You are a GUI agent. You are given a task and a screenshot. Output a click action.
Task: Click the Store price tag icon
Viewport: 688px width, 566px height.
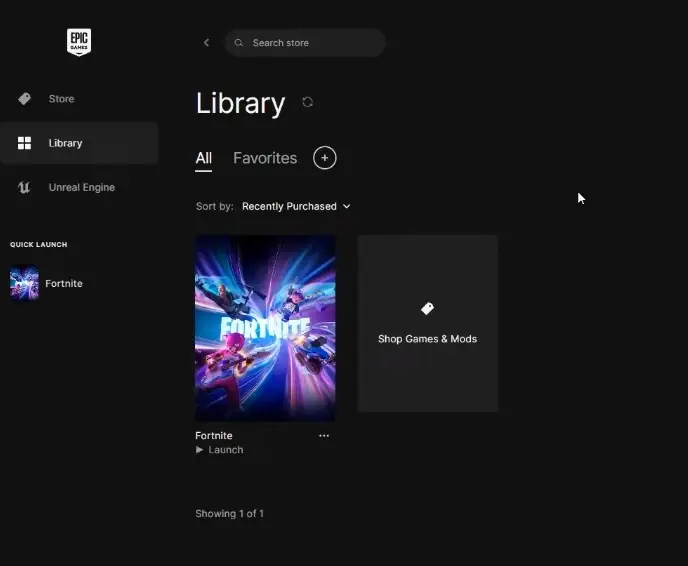pos(25,99)
